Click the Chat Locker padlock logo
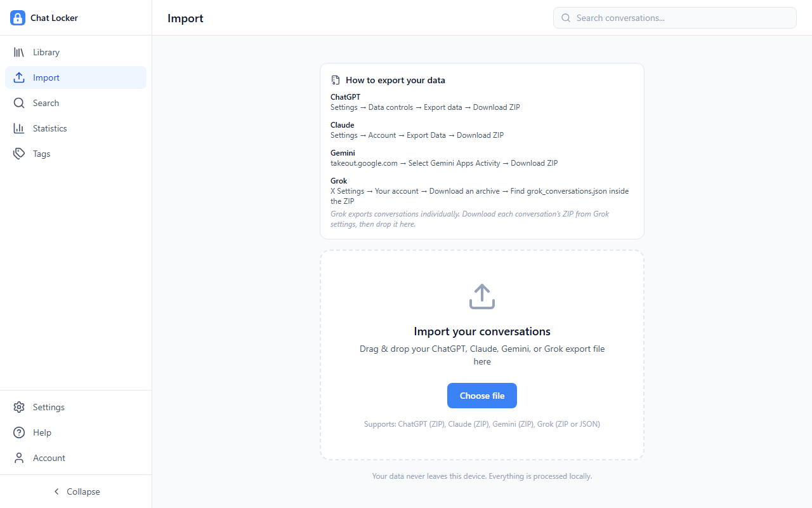This screenshot has height=508, width=812. [x=18, y=17]
